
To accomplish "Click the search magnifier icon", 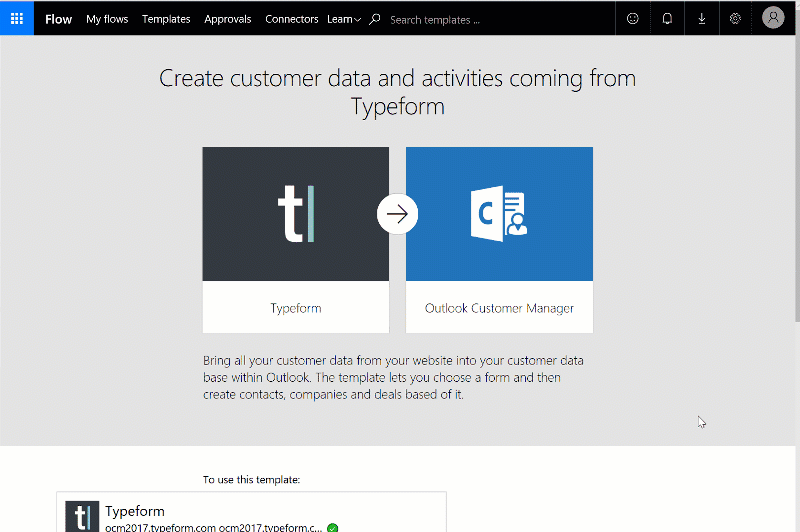I will point(375,19).
